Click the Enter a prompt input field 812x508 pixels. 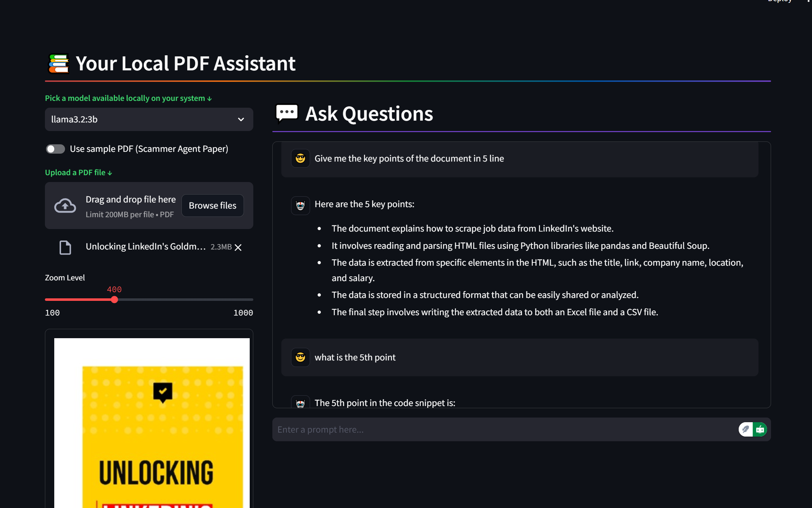[505, 428]
